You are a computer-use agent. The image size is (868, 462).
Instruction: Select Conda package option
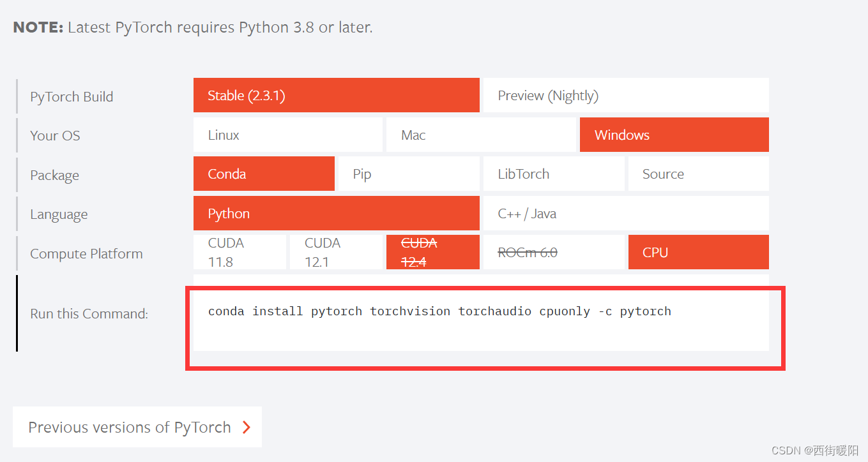[x=264, y=174]
